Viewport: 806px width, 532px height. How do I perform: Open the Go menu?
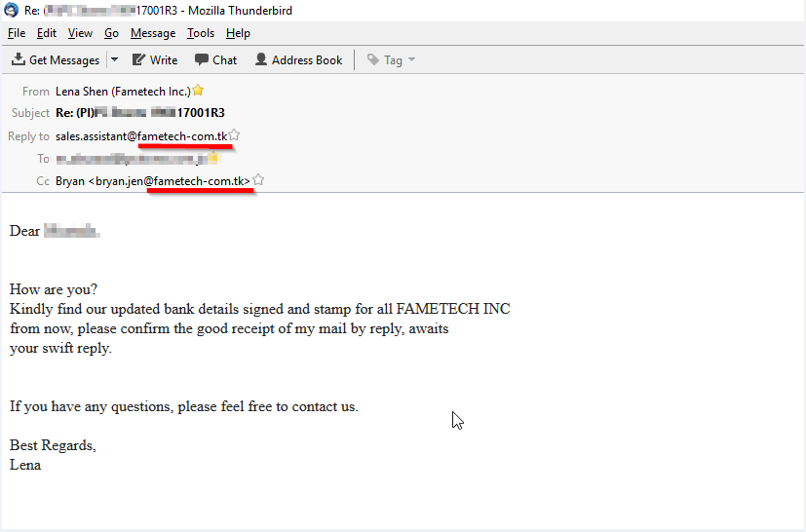111,33
